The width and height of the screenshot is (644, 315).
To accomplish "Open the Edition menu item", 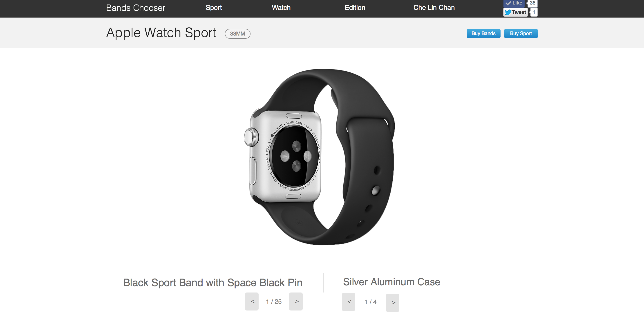I will [x=355, y=8].
